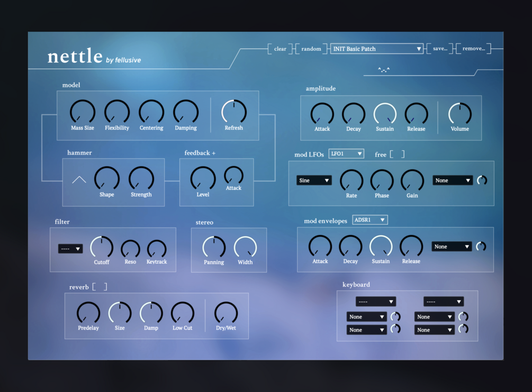The image size is (532, 392).
Task: Click the filter Reso knob
Action: point(131,249)
